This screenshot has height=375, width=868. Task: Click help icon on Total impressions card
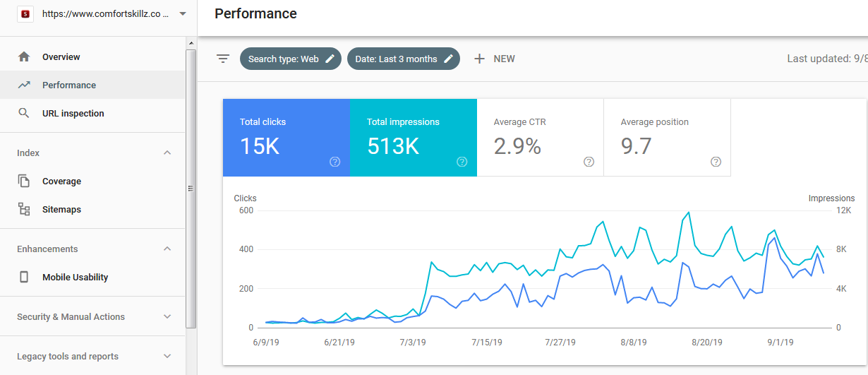coord(462,162)
